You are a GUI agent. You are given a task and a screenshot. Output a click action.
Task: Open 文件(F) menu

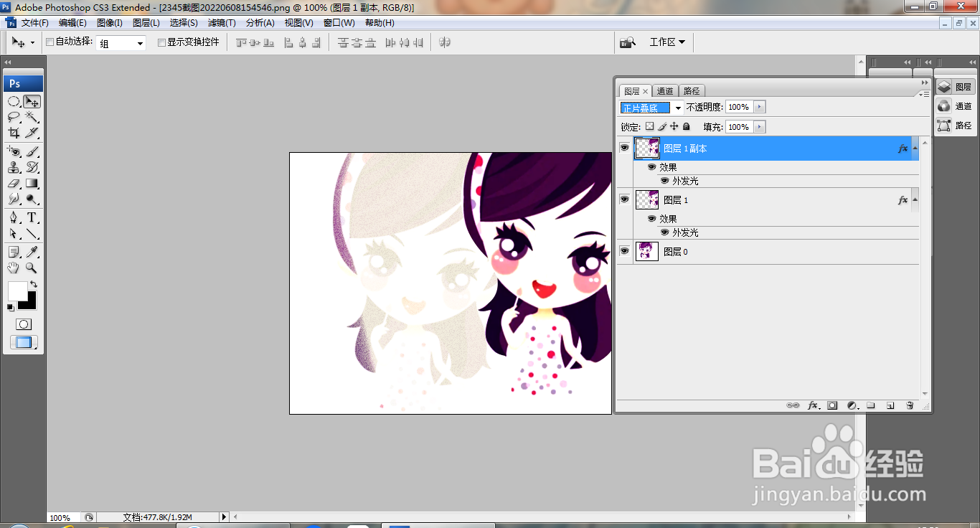pos(34,23)
